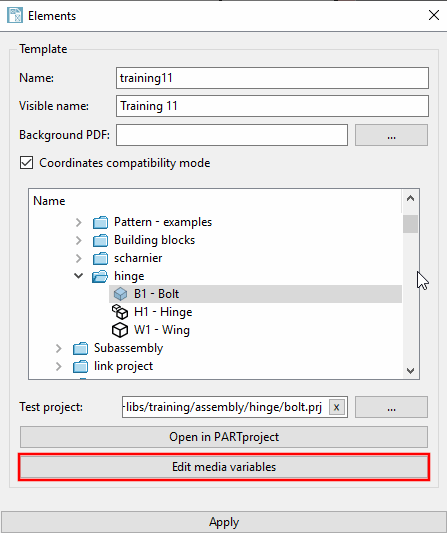Viewport: 447px width, 533px height.
Task: Select the Building blocks label
Action: point(154,240)
